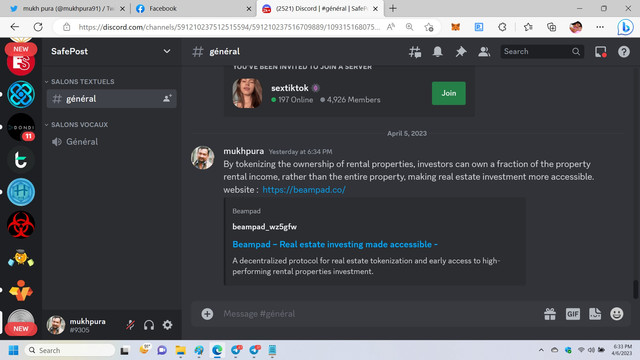The height and width of the screenshot is (360, 640).
Task: Open browser Favorites list icon
Action: pyautogui.click(x=528, y=27)
